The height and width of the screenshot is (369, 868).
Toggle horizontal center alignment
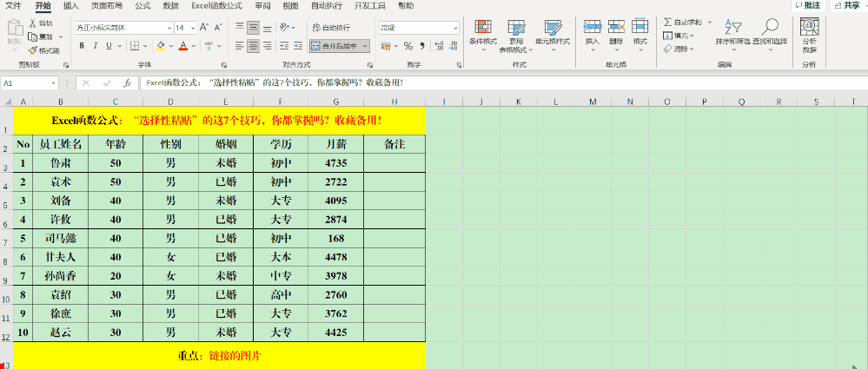[x=254, y=45]
